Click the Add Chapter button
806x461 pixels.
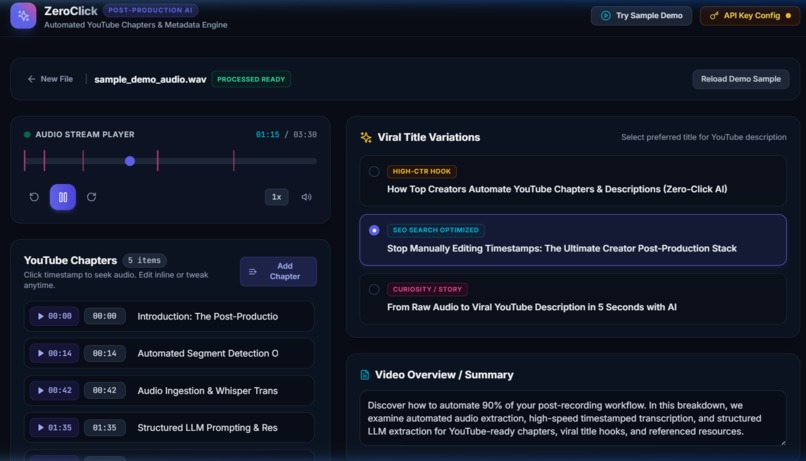278,271
